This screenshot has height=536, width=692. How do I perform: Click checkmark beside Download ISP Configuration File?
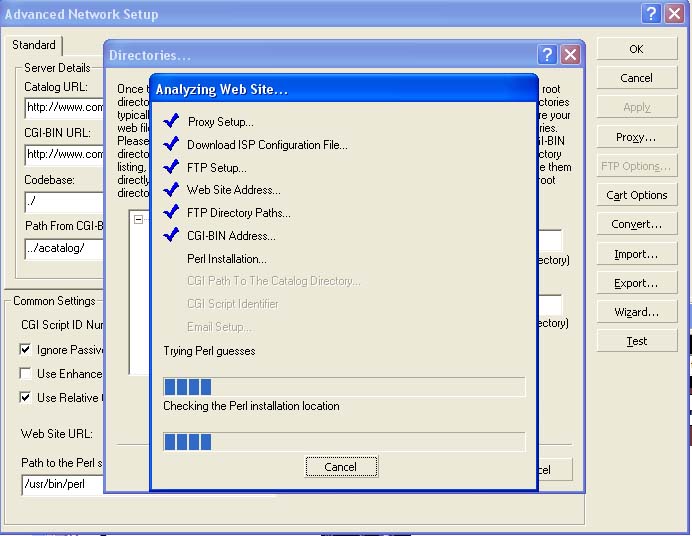[x=170, y=144]
